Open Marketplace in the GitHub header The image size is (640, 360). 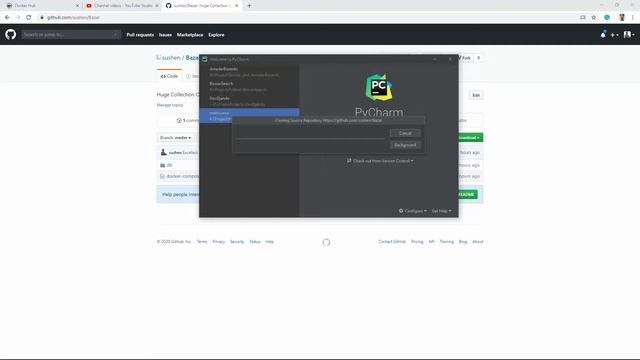(190, 35)
